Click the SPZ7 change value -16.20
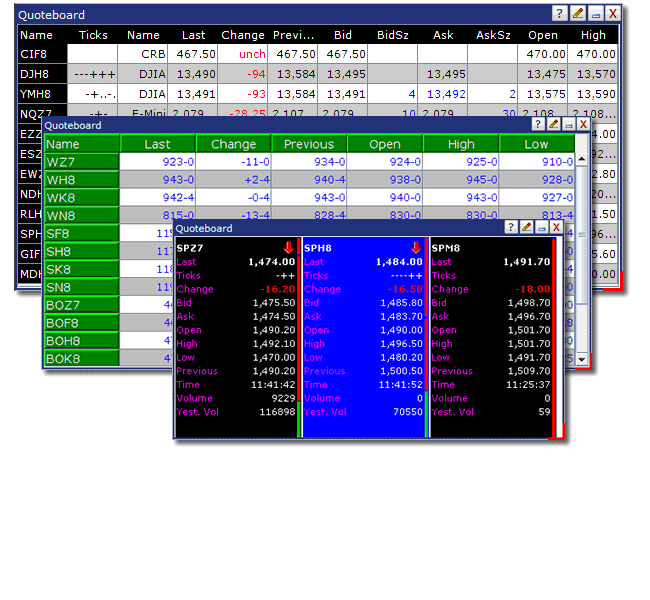650x600 pixels. click(x=277, y=289)
